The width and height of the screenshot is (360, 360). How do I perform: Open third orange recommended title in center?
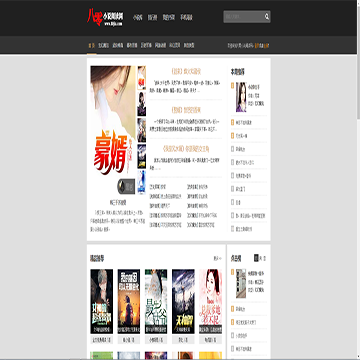coord(186,149)
